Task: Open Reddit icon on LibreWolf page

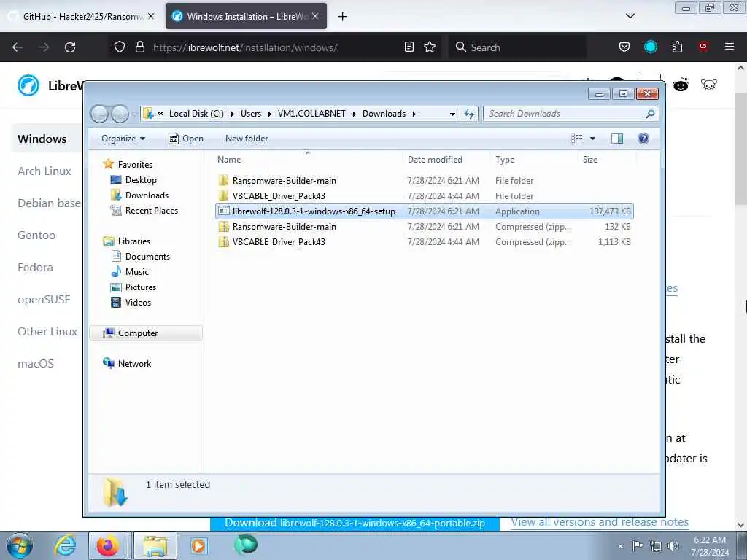Action: coord(681,85)
